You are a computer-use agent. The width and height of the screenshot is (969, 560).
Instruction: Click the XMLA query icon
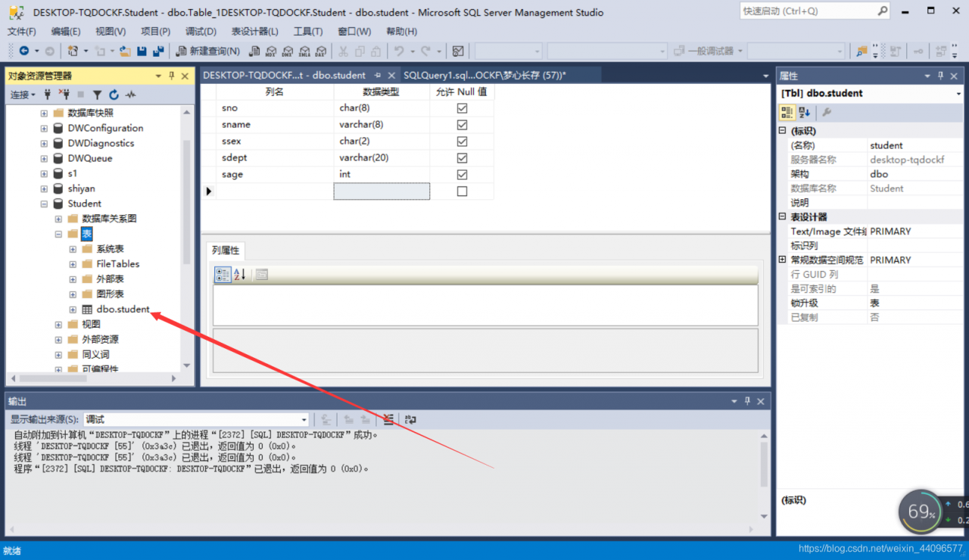click(304, 51)
